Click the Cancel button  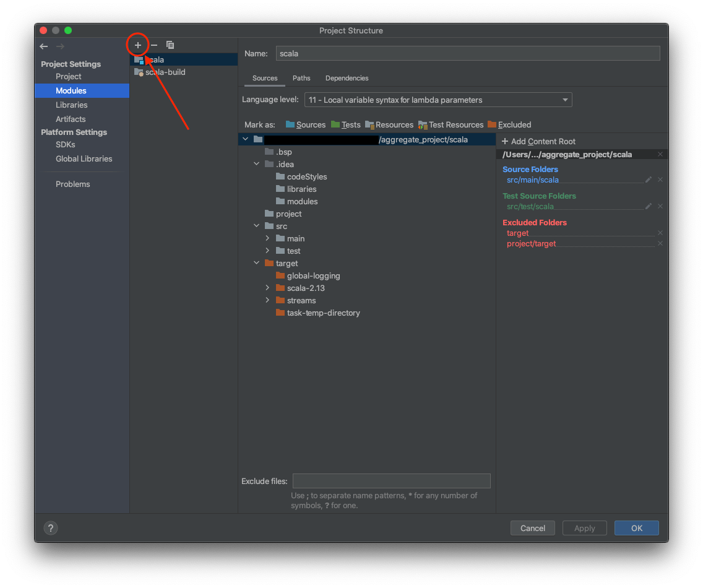point(533,528)
